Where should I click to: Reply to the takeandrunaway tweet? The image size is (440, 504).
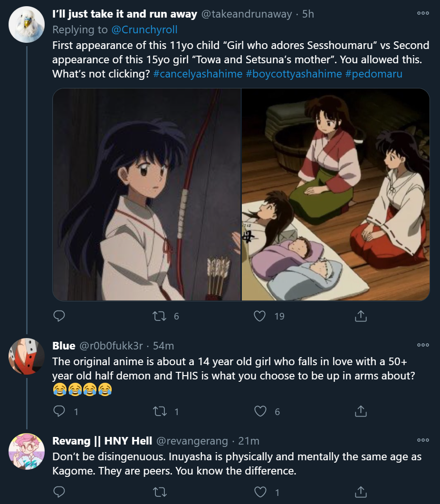(59, 316)
